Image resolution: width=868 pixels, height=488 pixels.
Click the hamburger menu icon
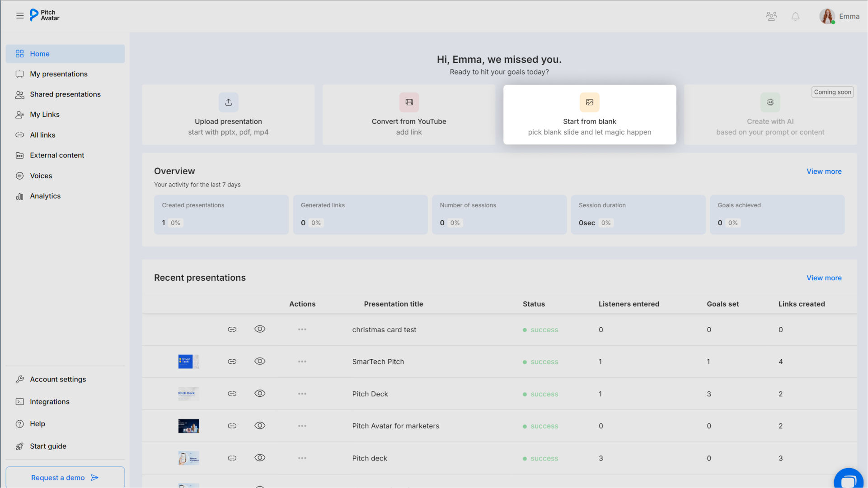click(x=20, y=16)
